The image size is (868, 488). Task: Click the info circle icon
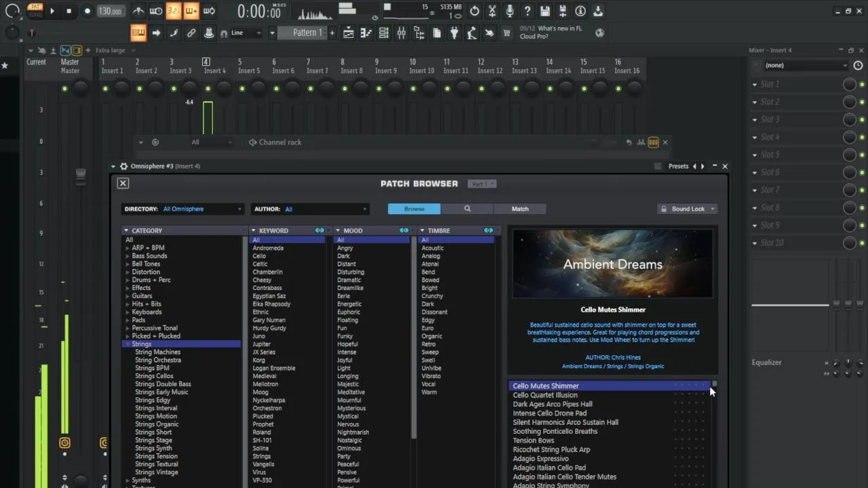pyautogui.click(x=580, y=11)
